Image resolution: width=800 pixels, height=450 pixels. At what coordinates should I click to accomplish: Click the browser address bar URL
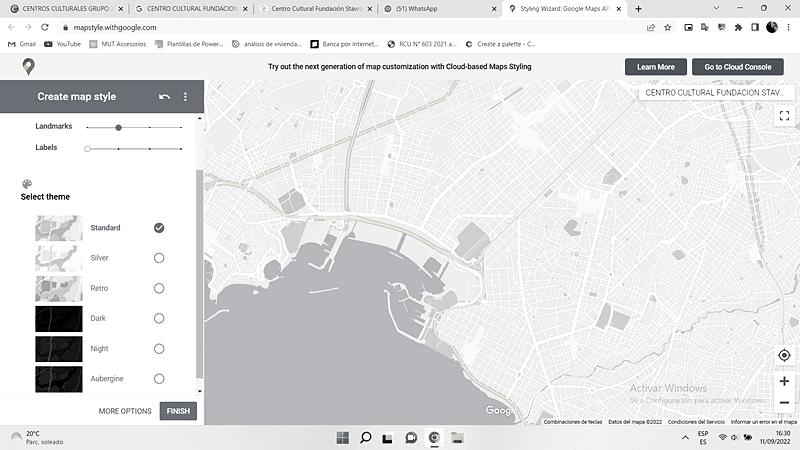(115, 28)
